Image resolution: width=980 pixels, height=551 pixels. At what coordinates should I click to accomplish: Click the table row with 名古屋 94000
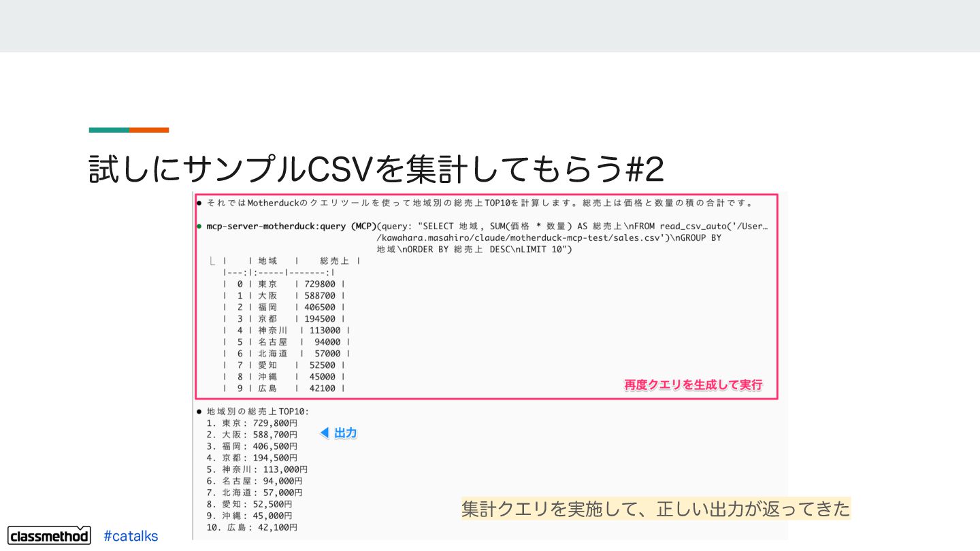click(287, 341)
